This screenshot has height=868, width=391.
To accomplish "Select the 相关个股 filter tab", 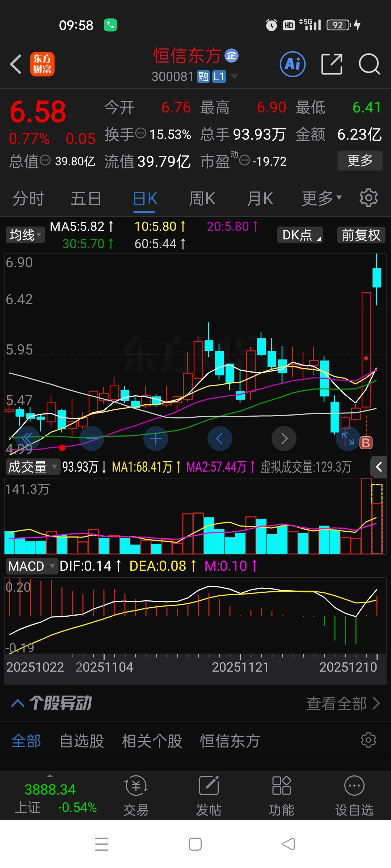I will tap(152, 741).
